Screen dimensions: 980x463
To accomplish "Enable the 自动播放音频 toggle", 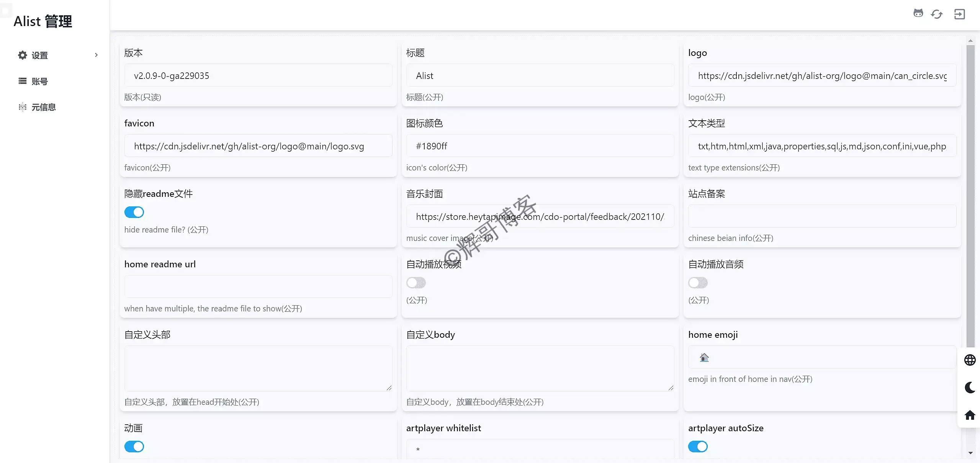I will (x=697, y=283).
